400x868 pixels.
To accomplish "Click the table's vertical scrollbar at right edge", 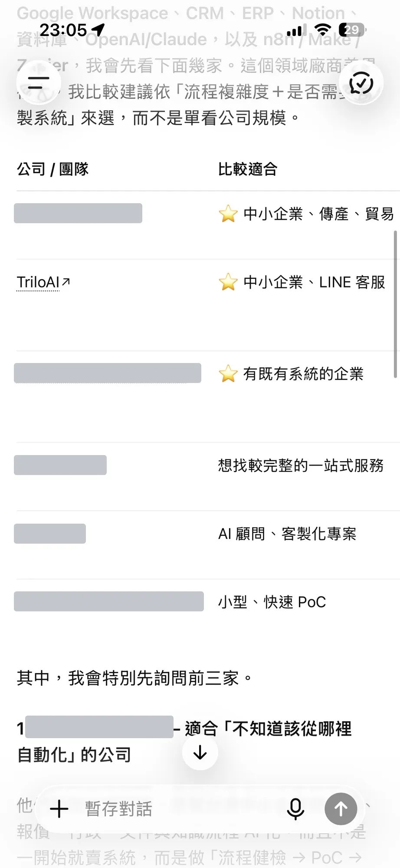I will [x=395, y=304].
